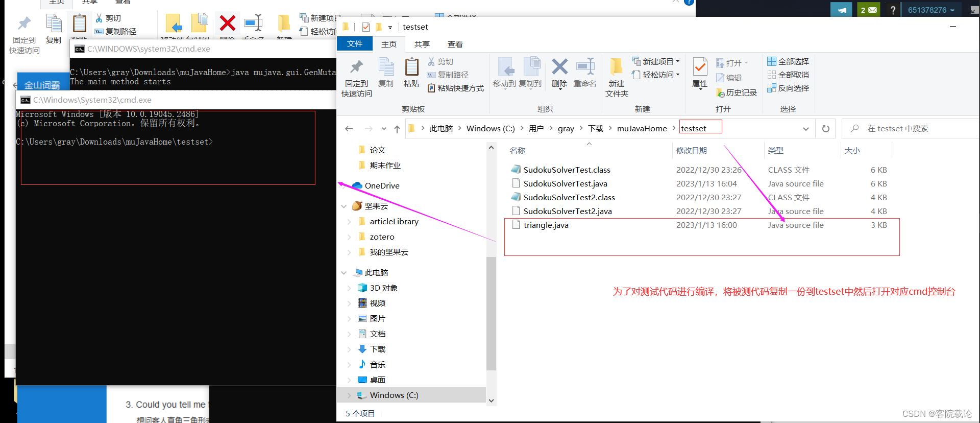Click Edit (编辑) in the Open group
Image resolution: width=980 pixels, height=423 pixels.
pyautogui.click(x=729, y=78)
